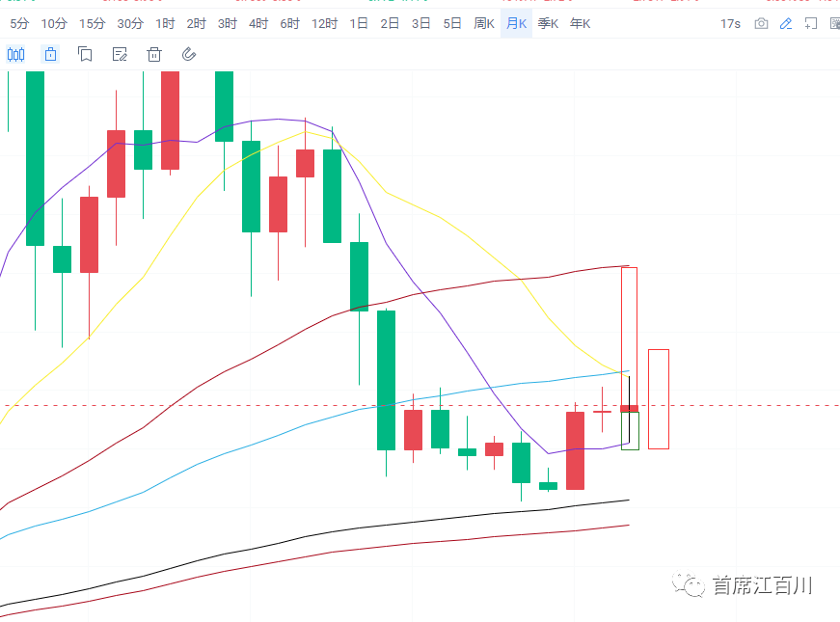The image size is (840, 622).
Task: Open the 周K weekly chart
Action: coord(484,23)
